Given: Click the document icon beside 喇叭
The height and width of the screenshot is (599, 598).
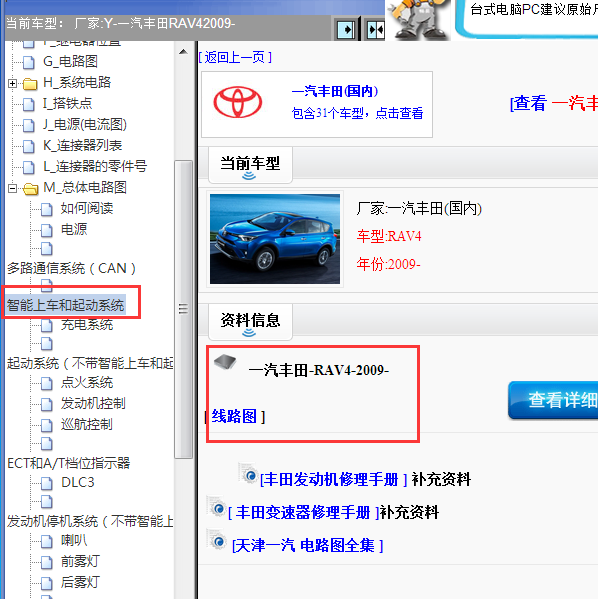Looking at the screenshot, I should pyautogui.click(x=47, y=541).
